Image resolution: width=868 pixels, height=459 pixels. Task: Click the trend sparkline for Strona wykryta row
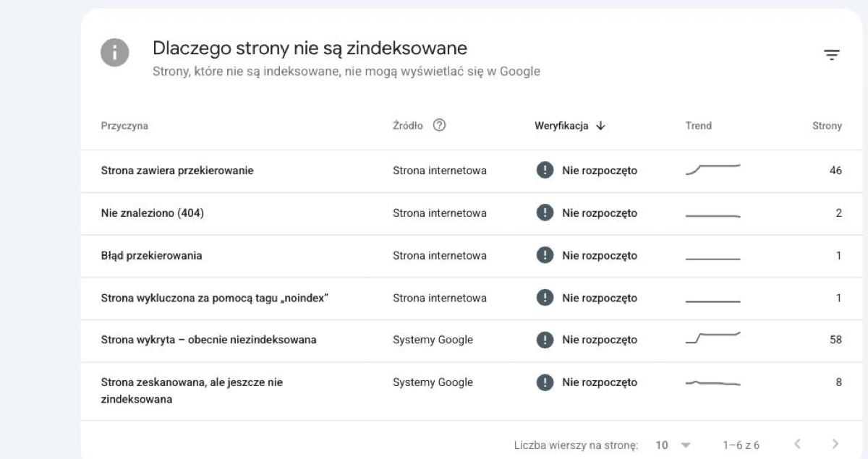(712, 338)
